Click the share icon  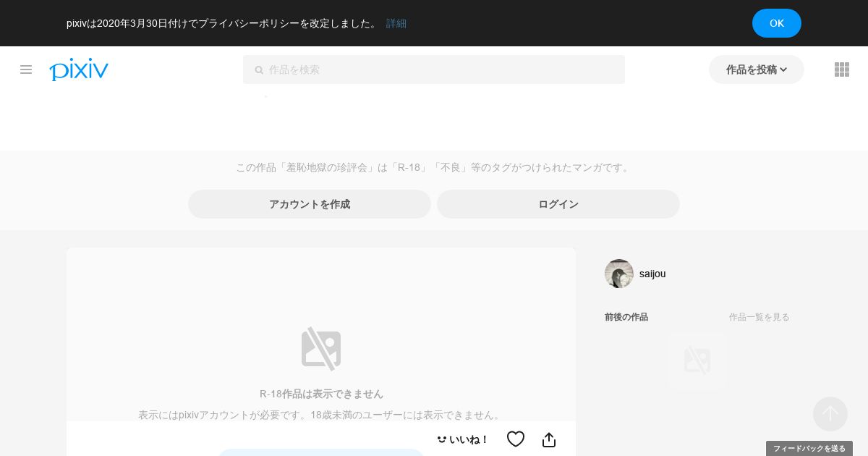[549, 439]
